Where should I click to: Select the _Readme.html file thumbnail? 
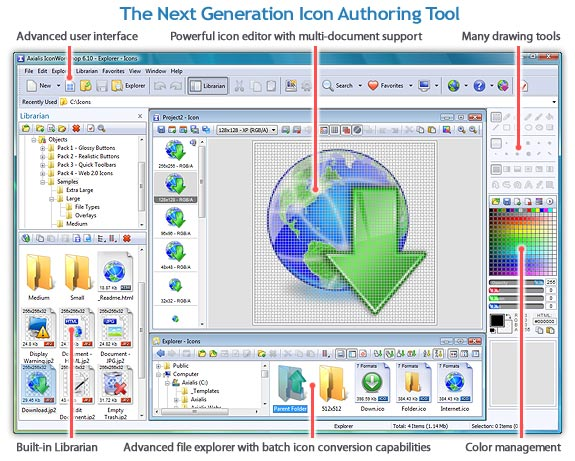tap(115, 277)
